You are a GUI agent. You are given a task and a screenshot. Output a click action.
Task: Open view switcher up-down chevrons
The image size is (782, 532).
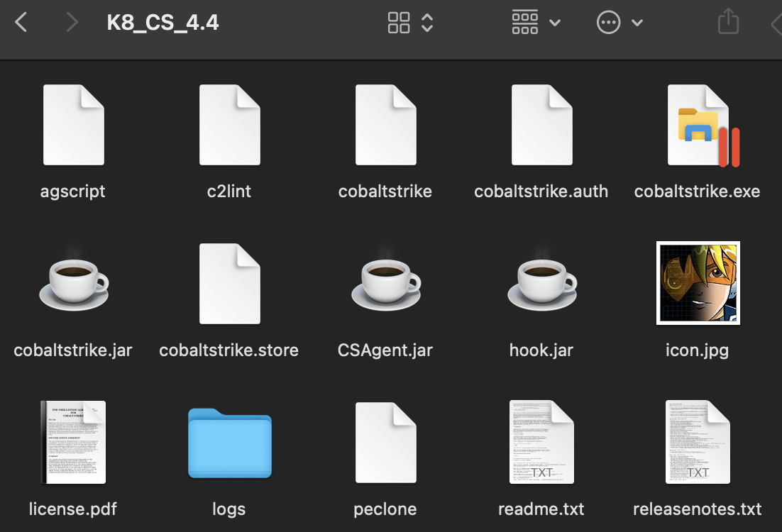(x=427, y=23)
